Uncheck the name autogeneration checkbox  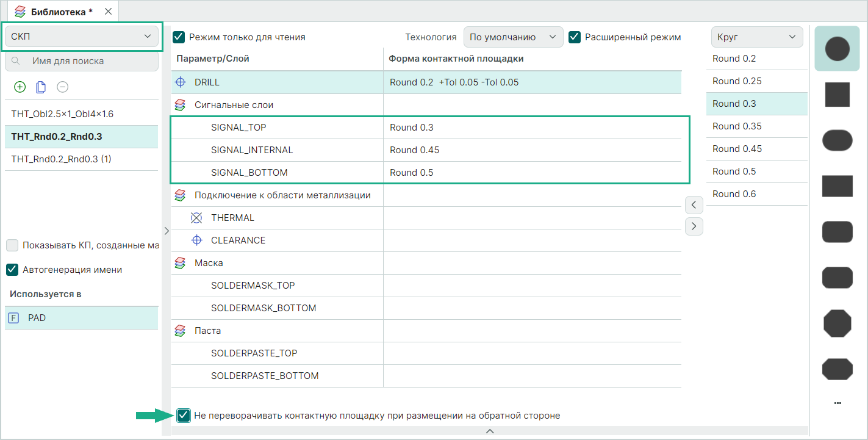12,269
